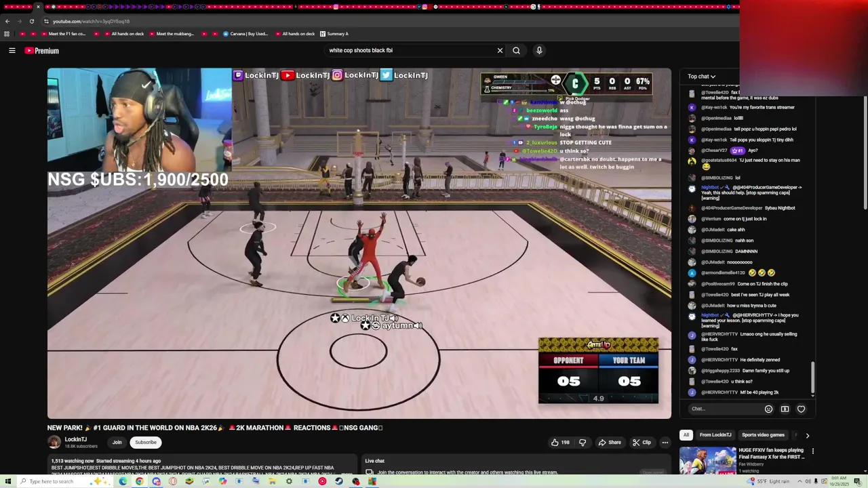The height and width of the screenshot is (488, 868).
Task: Show more category chips with right arrow
Action: click(x=807, y=435)
